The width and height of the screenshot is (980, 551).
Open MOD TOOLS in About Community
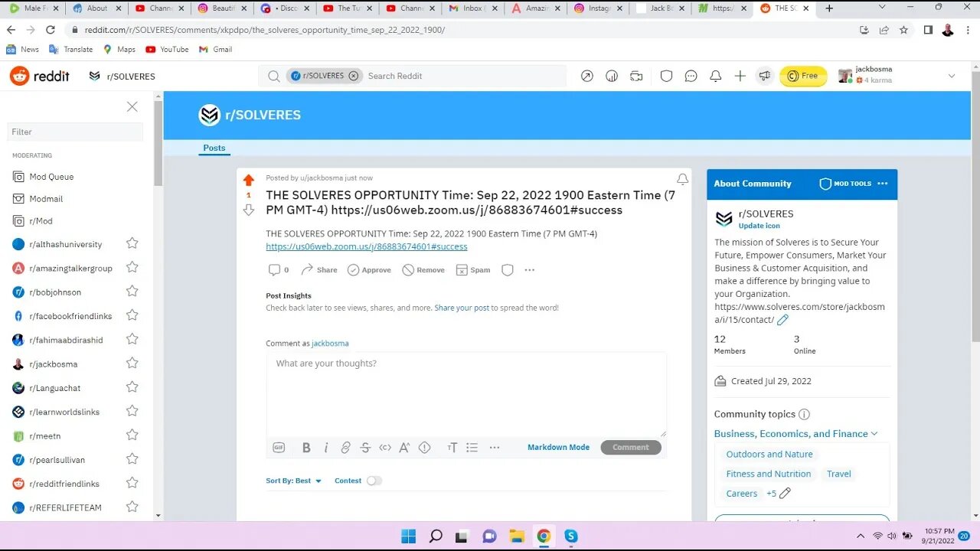click(846, 184)
